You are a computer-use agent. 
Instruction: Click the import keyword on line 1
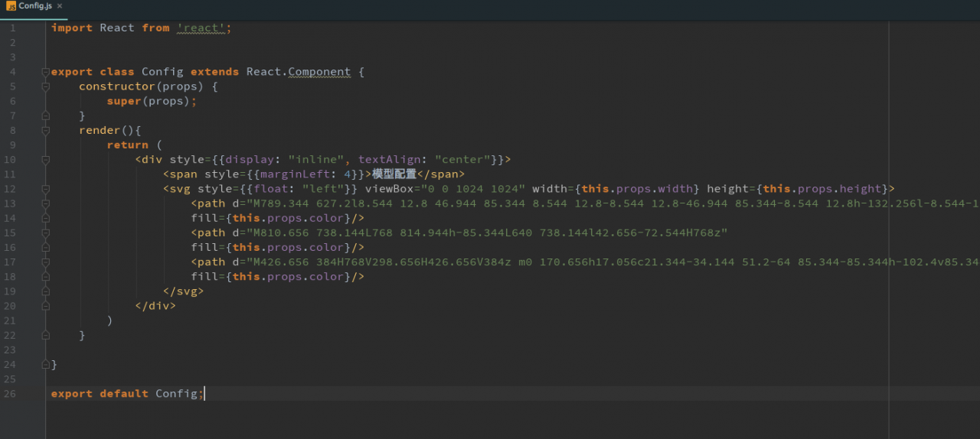click(x=72, y=28)
